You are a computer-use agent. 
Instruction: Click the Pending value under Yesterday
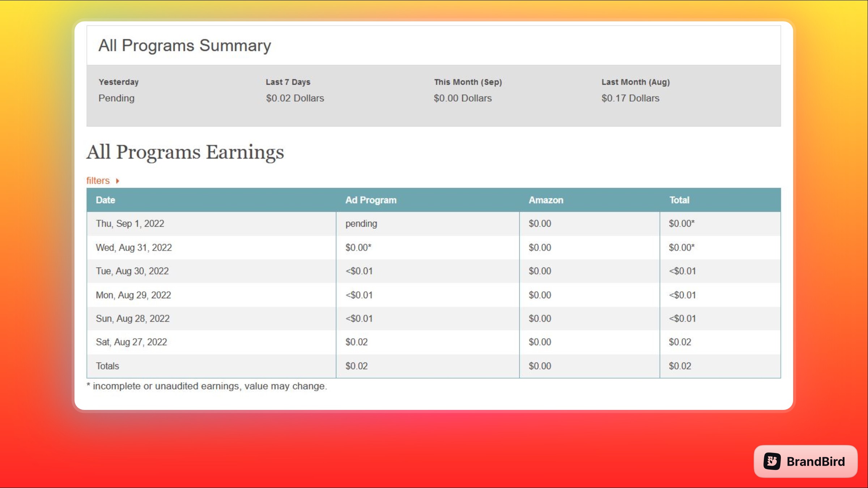click(116, 98)
